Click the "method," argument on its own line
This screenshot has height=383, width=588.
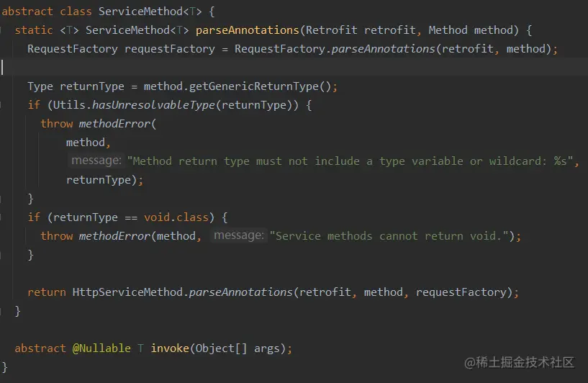click(88, 143)
